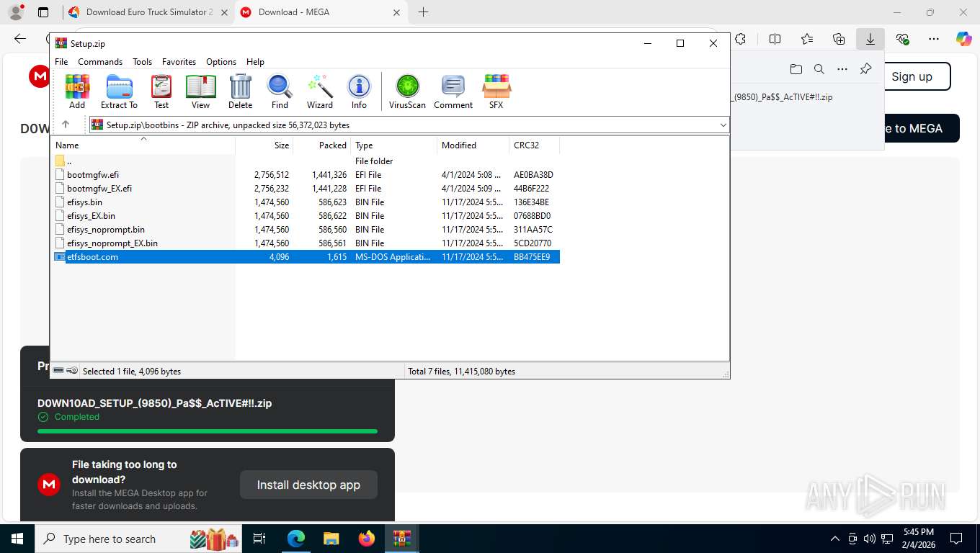Image resolution: width=980 pixels, height=553 pixels.
Task: Open Edge settings and more menu
Action: coord(934,39)
